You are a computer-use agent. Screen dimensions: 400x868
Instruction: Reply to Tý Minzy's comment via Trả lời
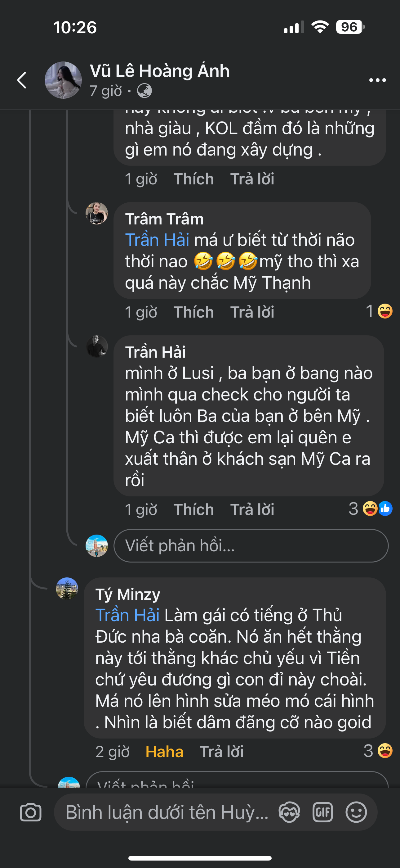(x=221, y=752)
